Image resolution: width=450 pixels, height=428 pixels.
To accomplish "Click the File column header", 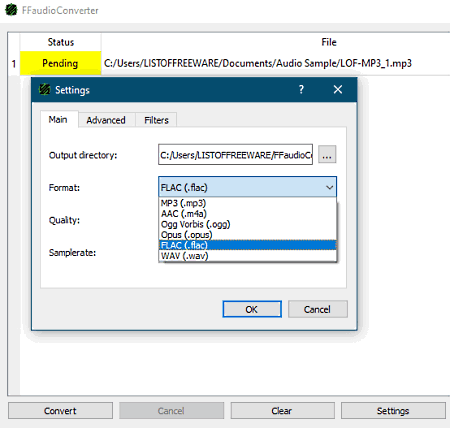I will click(329, 42).
